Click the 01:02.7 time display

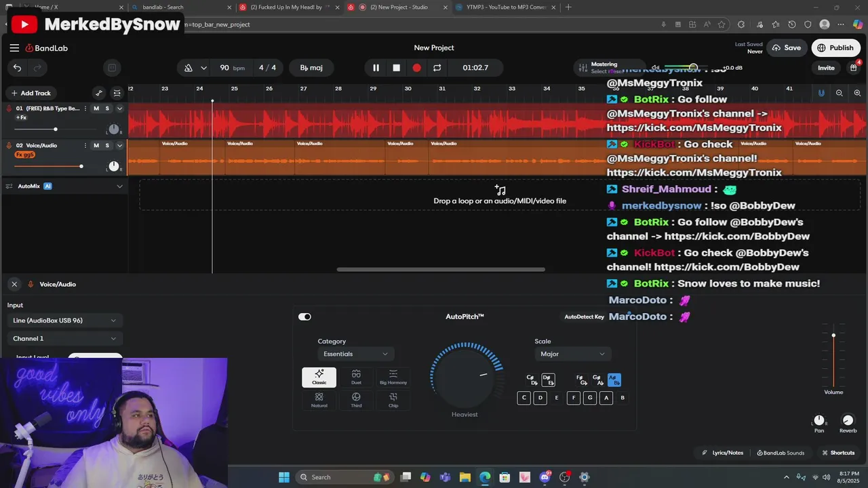pyautogui.click(x=475, y=68)
